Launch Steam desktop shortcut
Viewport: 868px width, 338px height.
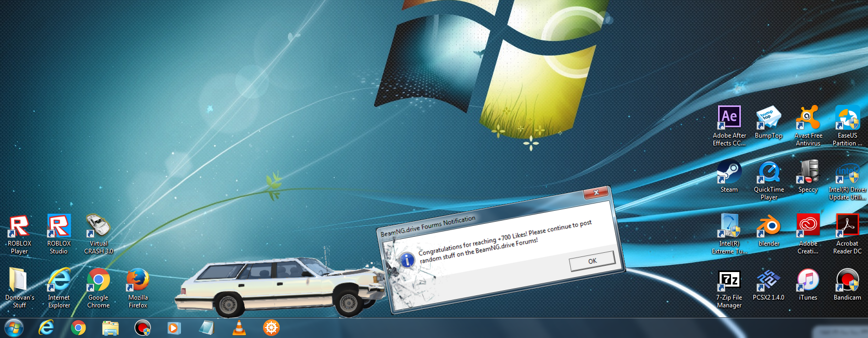[x=729, y=177]
